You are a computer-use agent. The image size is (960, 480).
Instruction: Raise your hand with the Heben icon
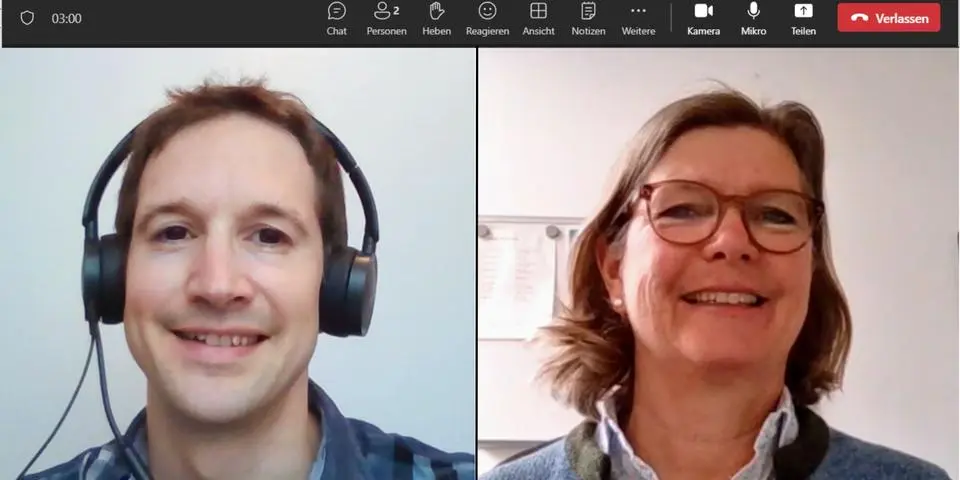[437, 11]
